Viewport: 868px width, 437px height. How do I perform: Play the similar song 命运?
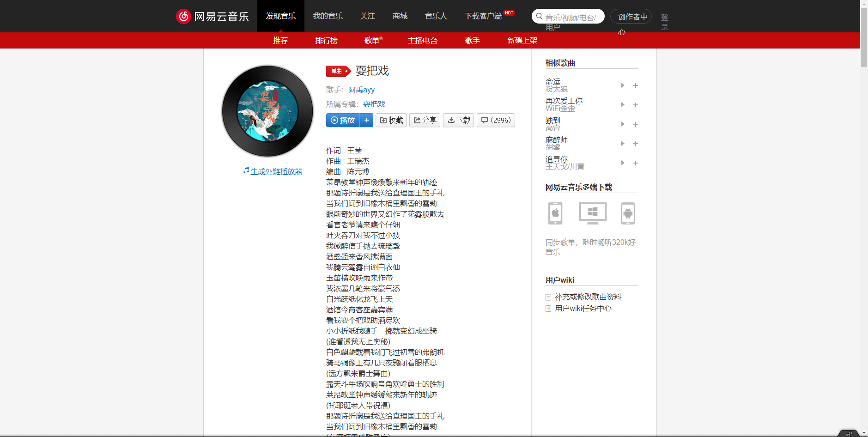point(622,85)
